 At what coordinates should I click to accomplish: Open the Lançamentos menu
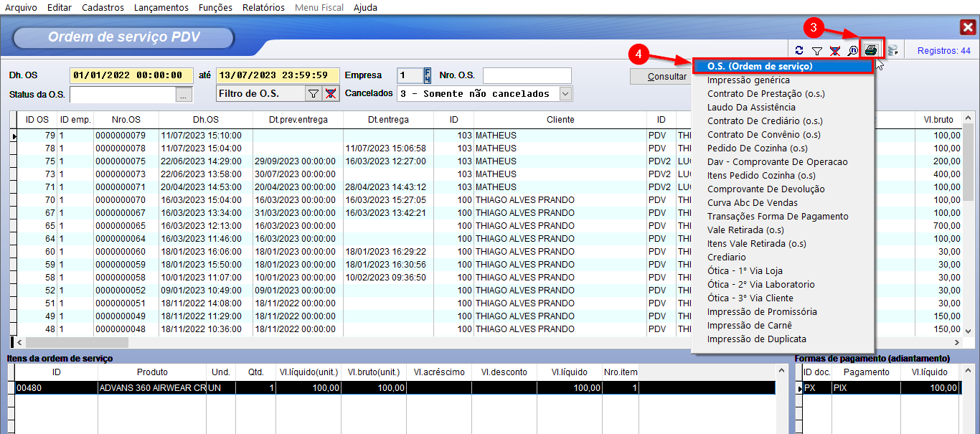(x=161, y=7)
